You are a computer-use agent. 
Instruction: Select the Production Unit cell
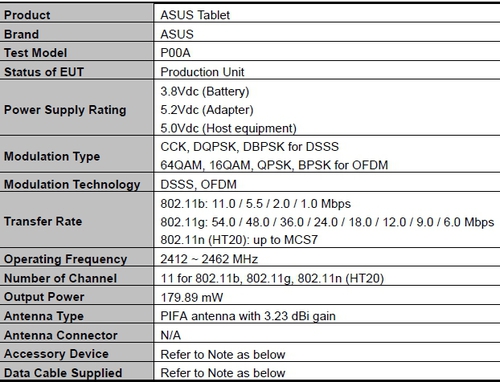327,70
